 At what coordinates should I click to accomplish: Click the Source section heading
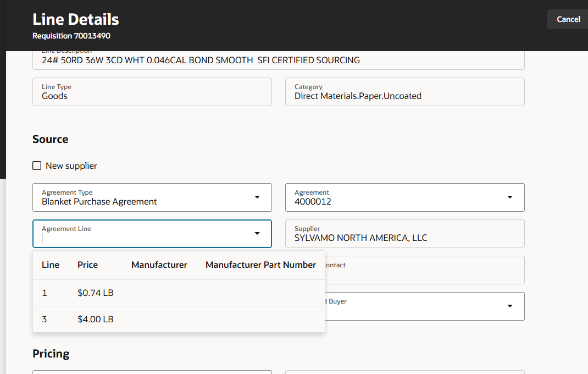pyautogui.click(x=50, y=139)
